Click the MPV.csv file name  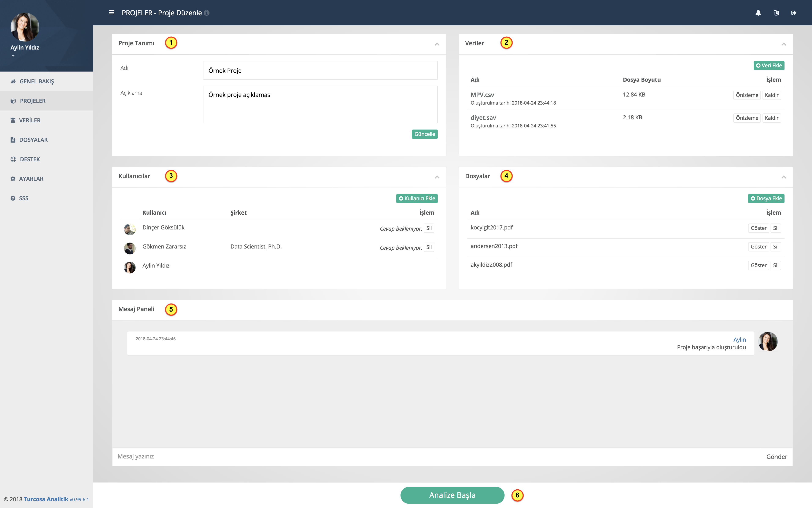[482, 95]
